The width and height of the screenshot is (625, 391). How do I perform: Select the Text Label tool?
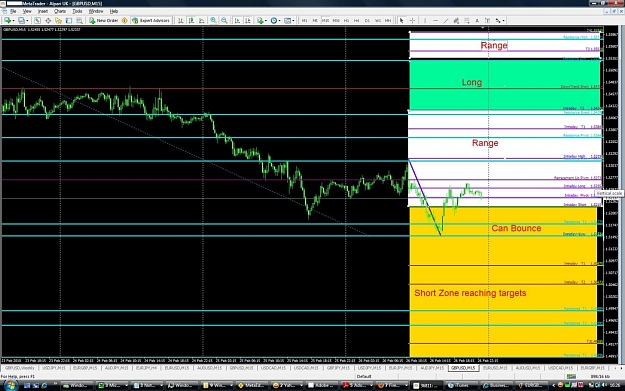click(x=487, y=20)
